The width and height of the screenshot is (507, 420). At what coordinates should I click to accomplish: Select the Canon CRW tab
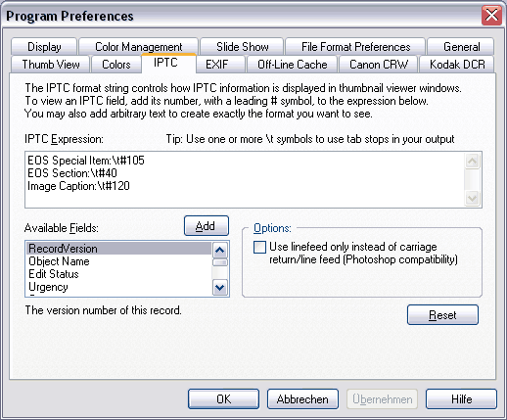pyautogui.click(x=379, y=65)
